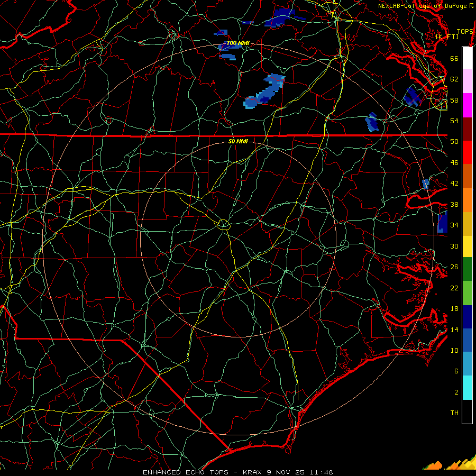Click the white swatch in the legend
This screenshot has height=476, width=476.
pyautogui.click(x=467, y=58)
